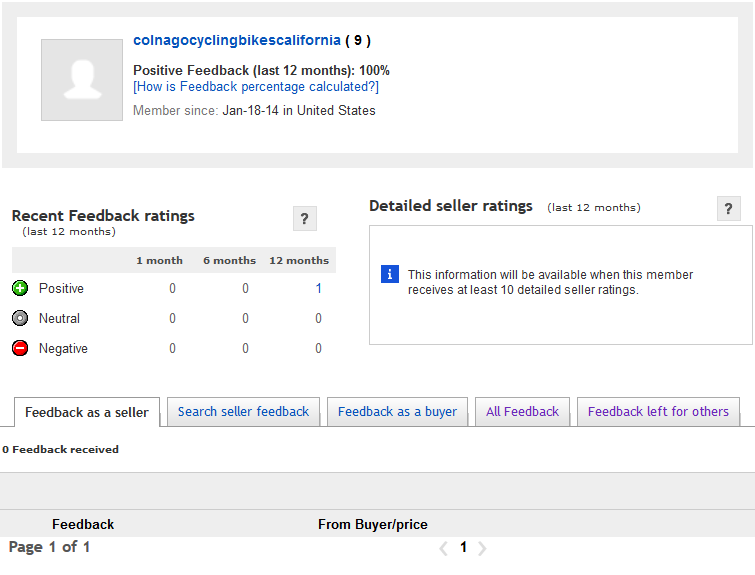
Task: Click page number 1 in pagination
Action: 464,548
